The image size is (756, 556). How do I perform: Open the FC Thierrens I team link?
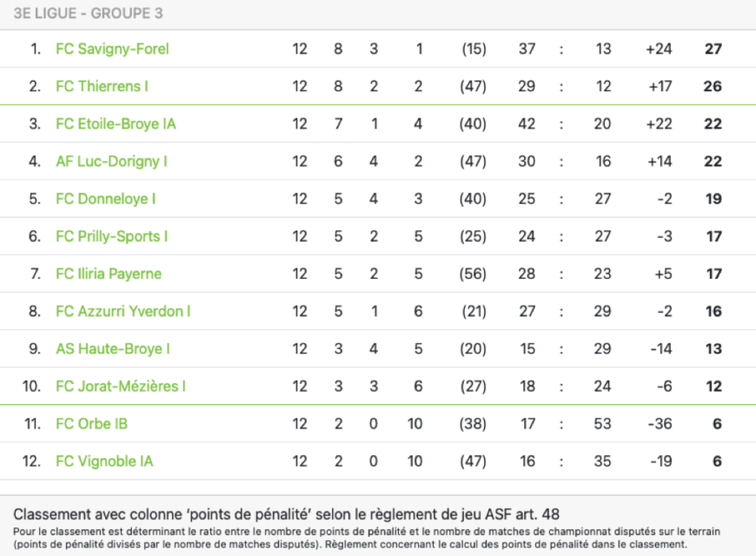point(103,86)
